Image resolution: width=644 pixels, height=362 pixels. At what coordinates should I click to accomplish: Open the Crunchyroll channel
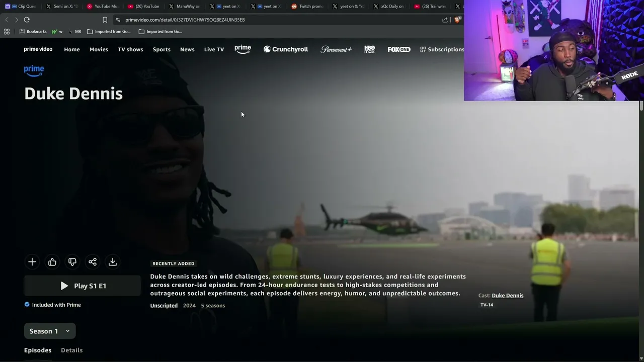[x=286, y=49]
